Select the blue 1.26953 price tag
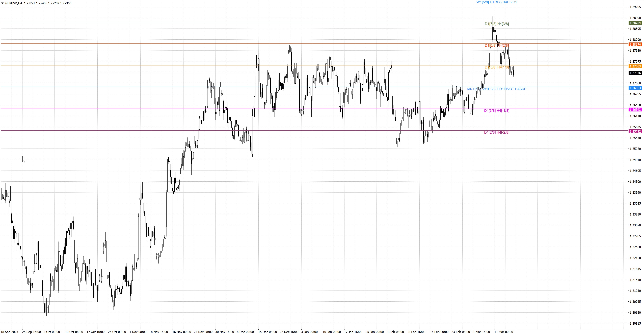The width and height of the screenshot is (644, 335). 635,88
